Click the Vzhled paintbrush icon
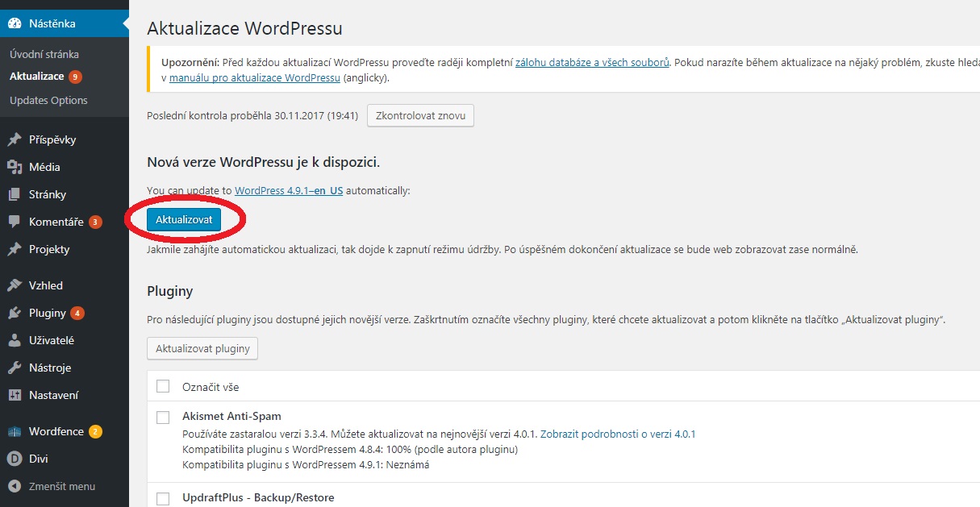 click(15, 285)
